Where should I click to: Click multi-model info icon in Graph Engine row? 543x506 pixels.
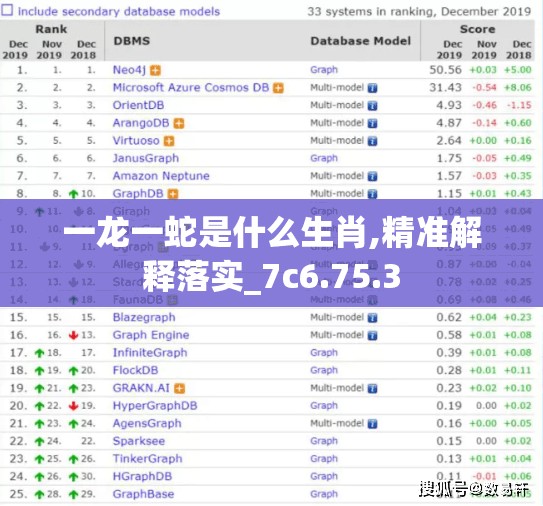coord(372,335)
